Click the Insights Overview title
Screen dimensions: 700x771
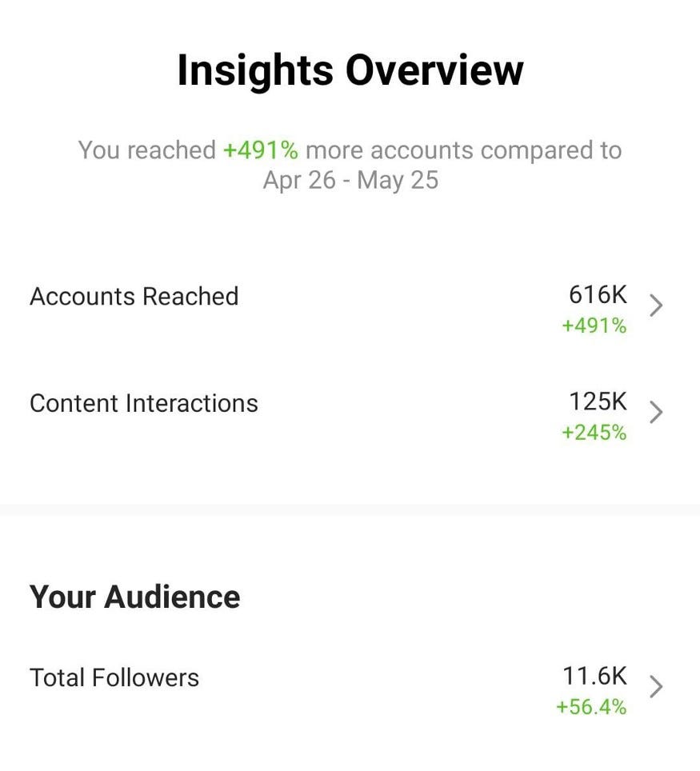click(x=350, y=69)
